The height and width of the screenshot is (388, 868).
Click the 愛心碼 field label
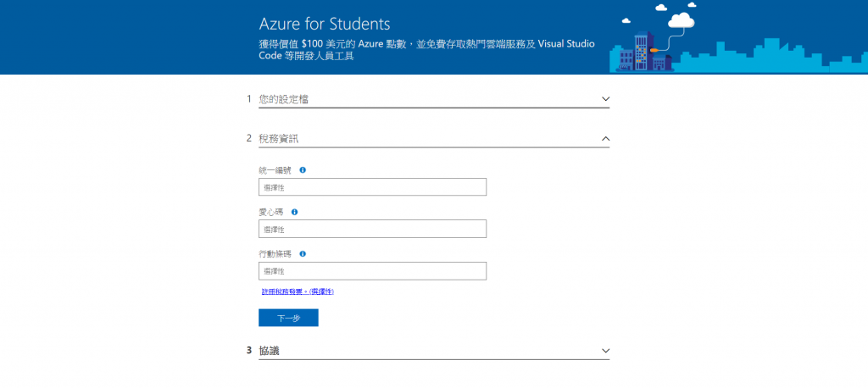click(270, 212)
